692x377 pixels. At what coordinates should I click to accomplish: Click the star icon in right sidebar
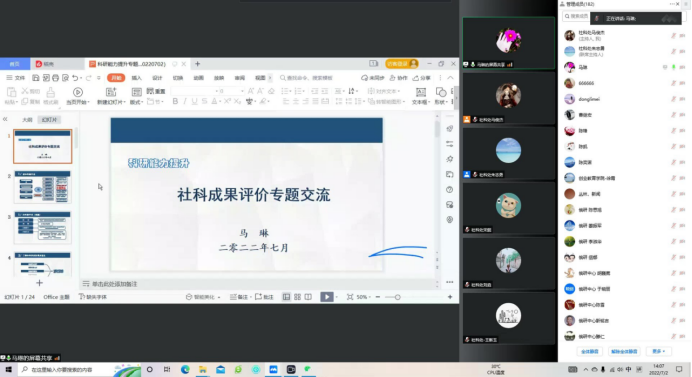[449, 159]
